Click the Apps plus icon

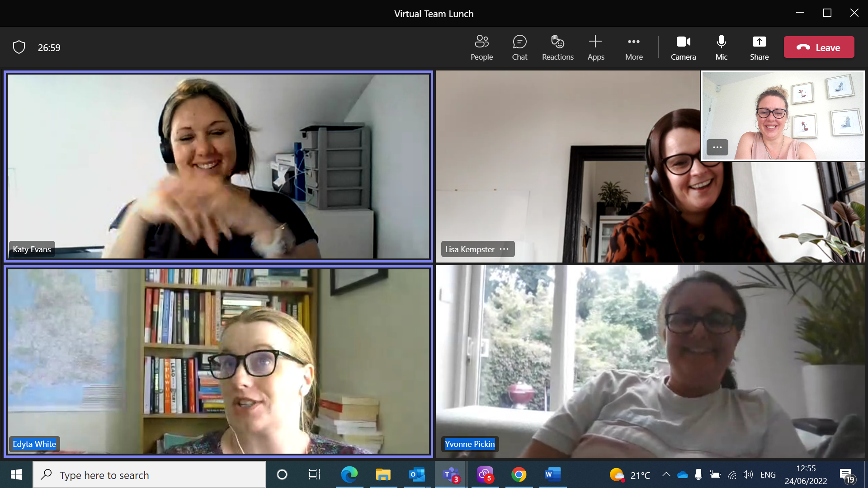coord(595,42)
